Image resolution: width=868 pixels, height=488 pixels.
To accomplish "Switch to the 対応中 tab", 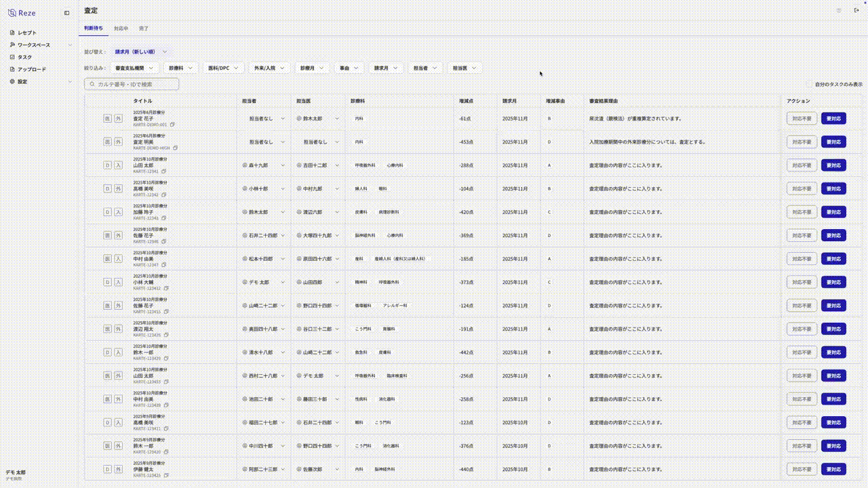I will click(x=121, y=28).
